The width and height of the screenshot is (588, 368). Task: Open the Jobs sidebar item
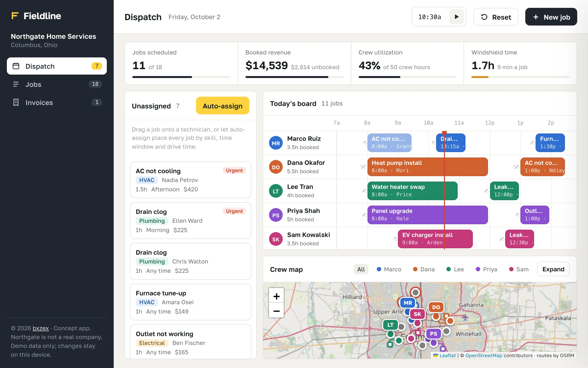pos(57,84)
